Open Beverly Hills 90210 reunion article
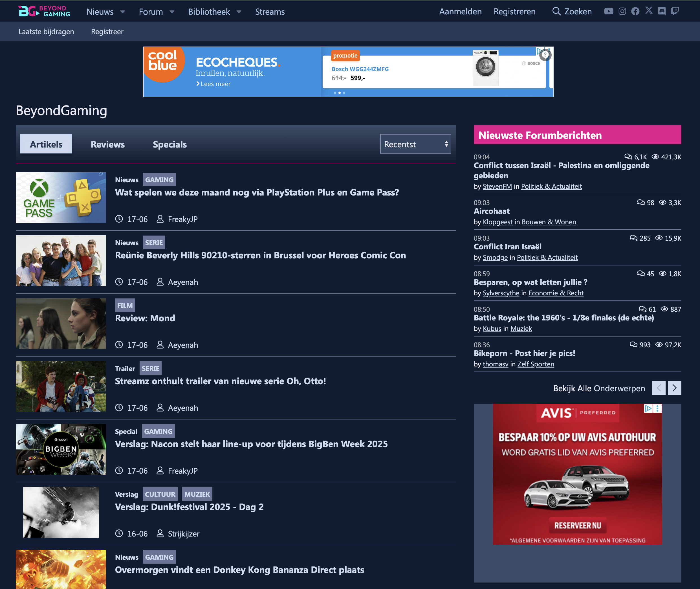Image resolution: width=700 pixels, height=589 pixels. click(260, 256)
